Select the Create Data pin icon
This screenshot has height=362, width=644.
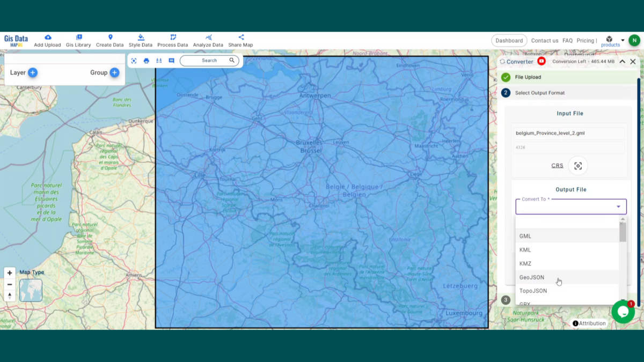coord(109,38)
